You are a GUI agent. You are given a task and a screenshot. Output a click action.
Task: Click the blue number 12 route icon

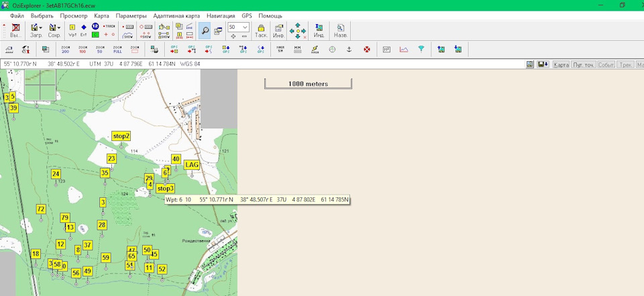[95, 26]
